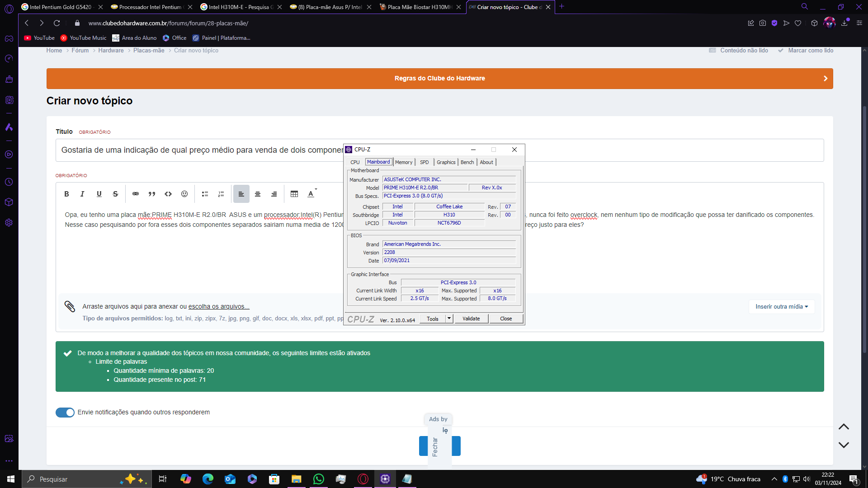This screenshot has height=488, width=868.
Task: Insert a bulleted list
Action: point(205,194)
